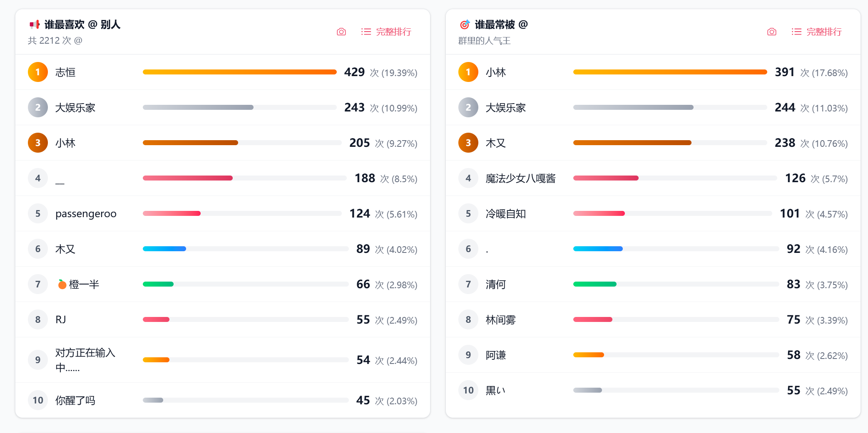This screenshot has width=868, height=433.
Task: Click bronze rank 3 badge next to 木又 on right
Action: (x=468, y=143)
